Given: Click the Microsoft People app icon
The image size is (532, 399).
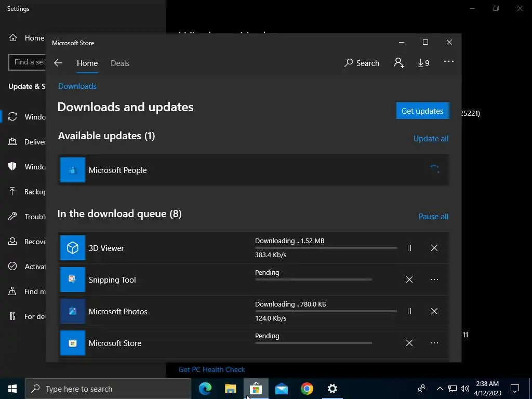Looking at the screenshot, I should coord(73,170).
